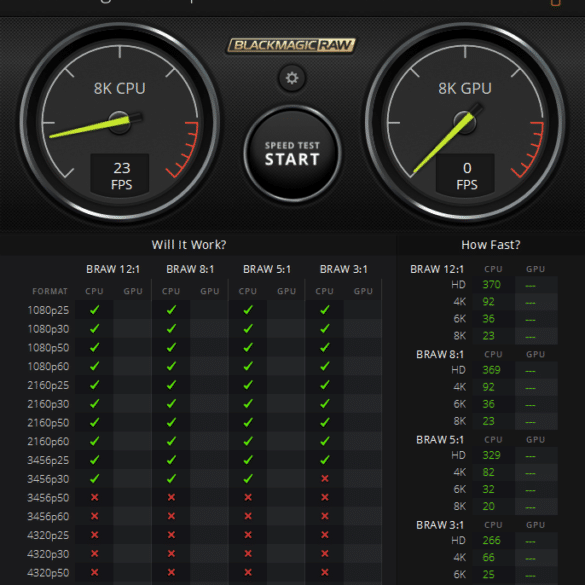Click the BRAW 5:1 heading in How Fast
The height and width of the screenshot is (585, 585).
pyautogui.click(x=440, y=440)
